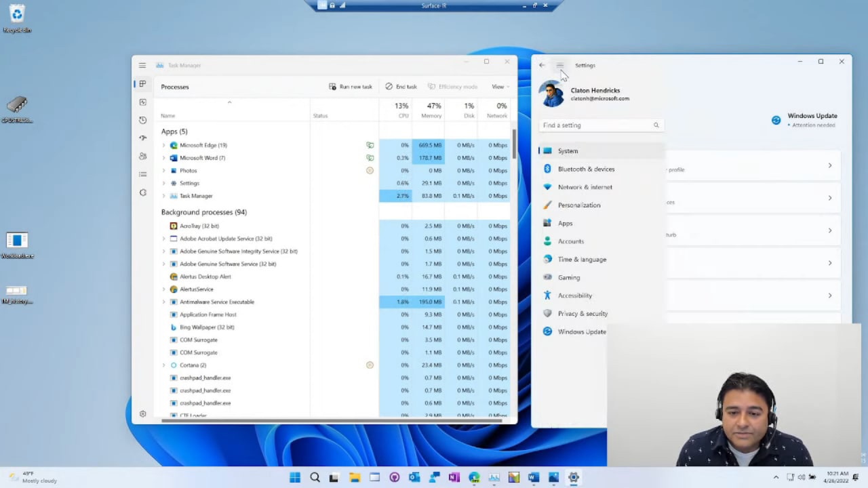Click Run new task button
The width and height of the screenshot is (868, 488).
pyautogui.click(x=351, y=87)
